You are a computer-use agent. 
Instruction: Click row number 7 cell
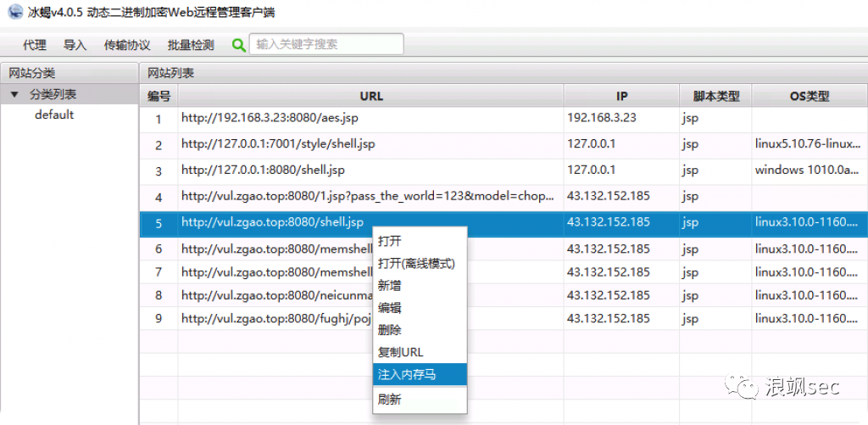pos(159,272)
